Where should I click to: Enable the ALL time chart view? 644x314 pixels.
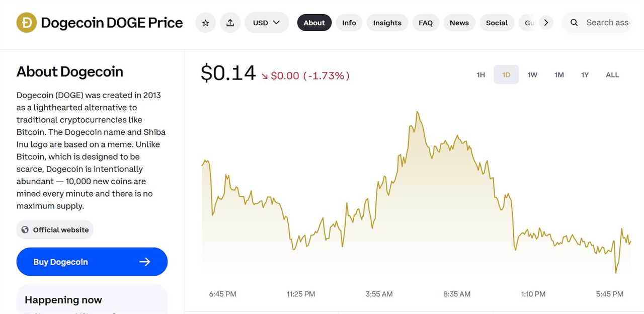tap(612, 74)
